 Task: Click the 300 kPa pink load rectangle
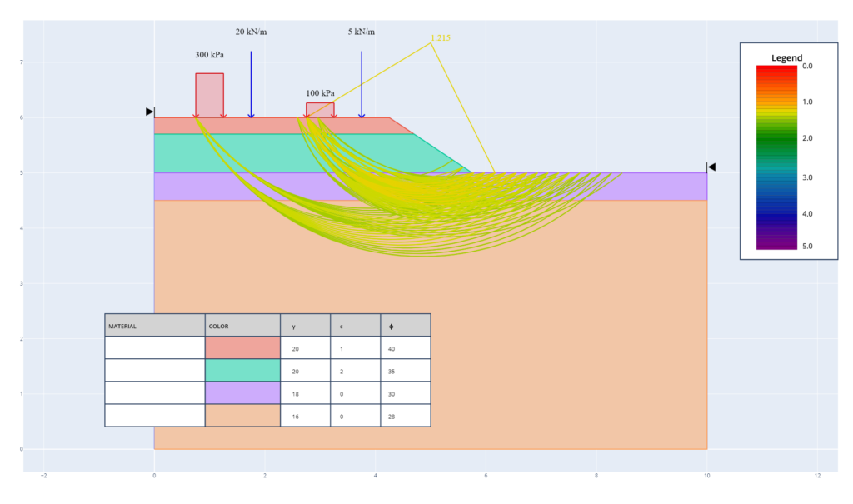[209, 95]
